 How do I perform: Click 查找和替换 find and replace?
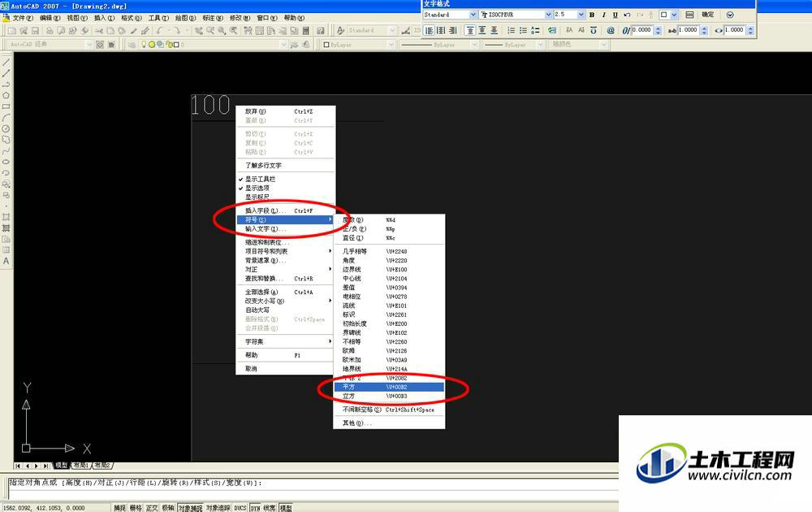pyautogui.click(x=285, y=279)
